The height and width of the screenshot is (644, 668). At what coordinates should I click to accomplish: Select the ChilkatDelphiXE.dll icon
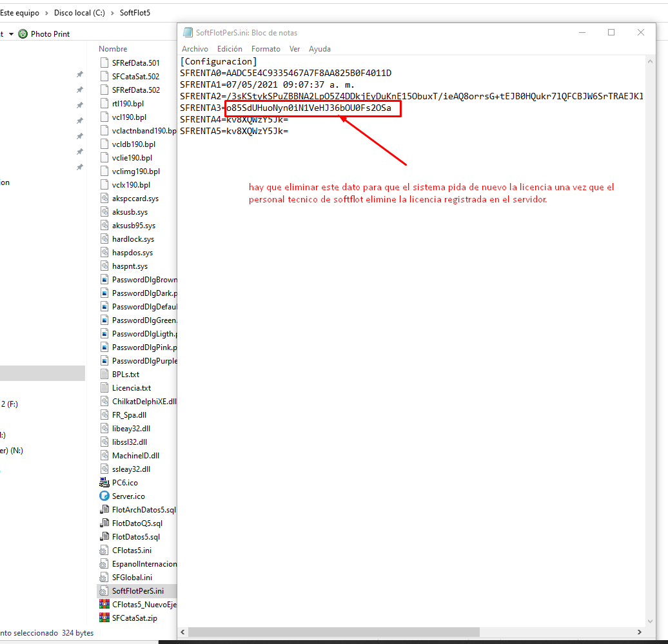104,401
